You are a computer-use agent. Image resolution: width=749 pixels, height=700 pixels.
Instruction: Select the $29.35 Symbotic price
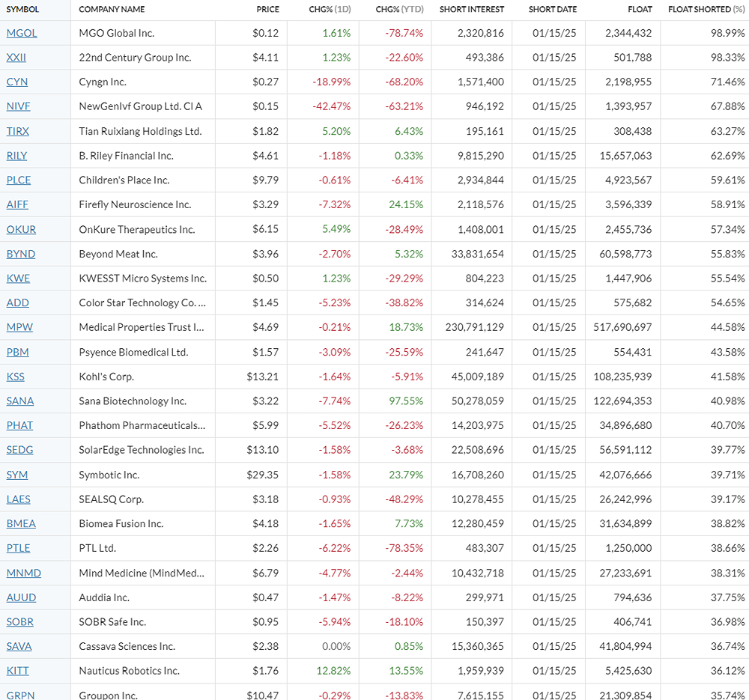coord(263,475)
